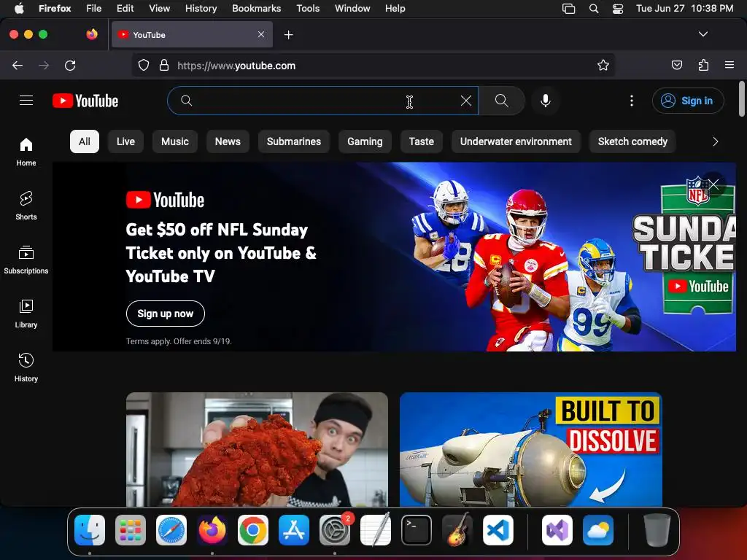Click the Firefox back arrow
747x560 pixels.
tap(18, 65)
